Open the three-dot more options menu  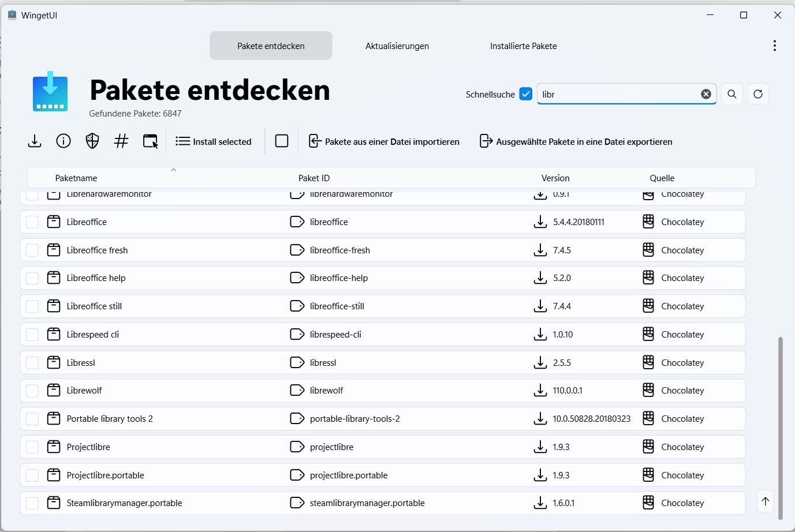pyautogui.click(x=774, y=46)
